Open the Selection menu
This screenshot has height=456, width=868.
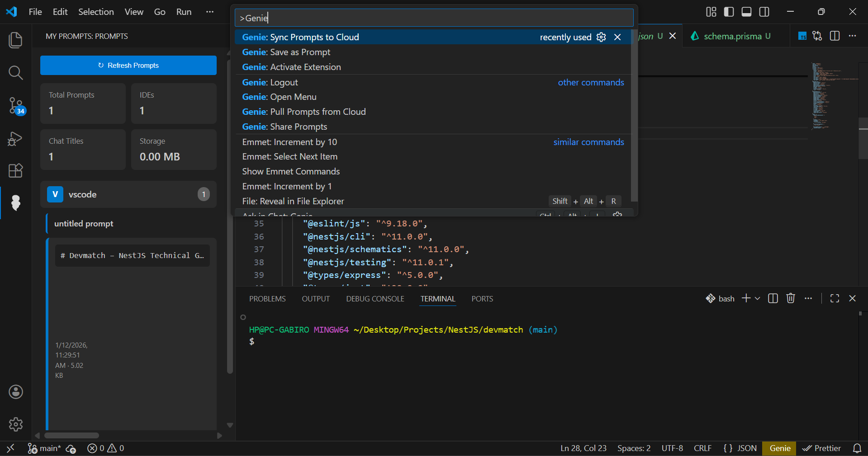coord(96,12)
